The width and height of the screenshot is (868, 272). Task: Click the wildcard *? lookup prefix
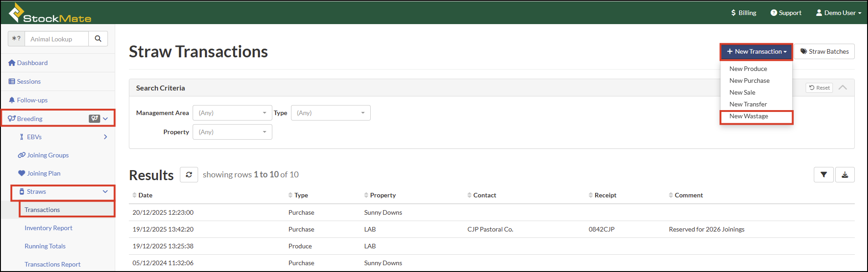point(16,39)
